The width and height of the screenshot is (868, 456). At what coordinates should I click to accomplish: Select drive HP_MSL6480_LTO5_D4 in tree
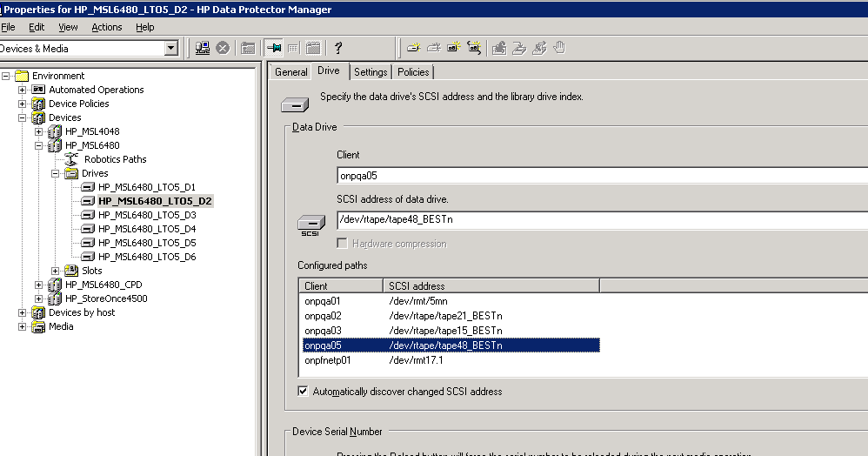pos(147,229)
